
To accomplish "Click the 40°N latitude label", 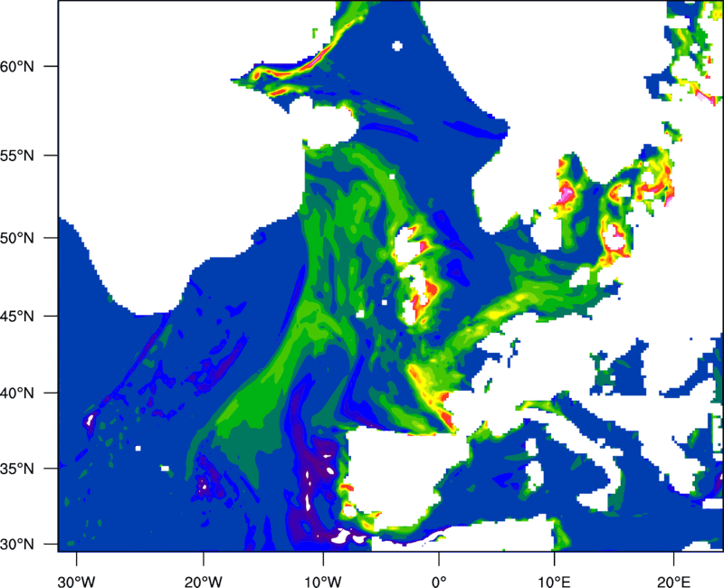I will (17, 394).
